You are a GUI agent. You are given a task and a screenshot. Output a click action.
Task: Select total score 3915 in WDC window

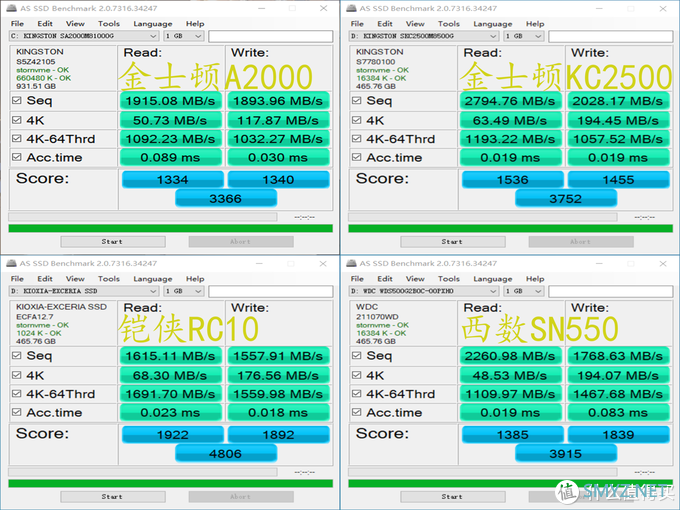coord(566,454)
